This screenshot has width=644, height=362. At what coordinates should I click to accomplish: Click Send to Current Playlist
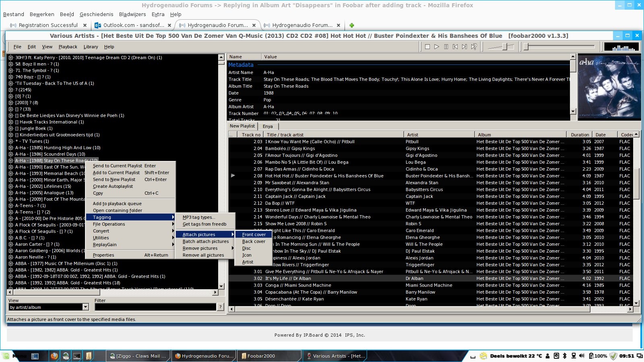(x=131, y=166)
